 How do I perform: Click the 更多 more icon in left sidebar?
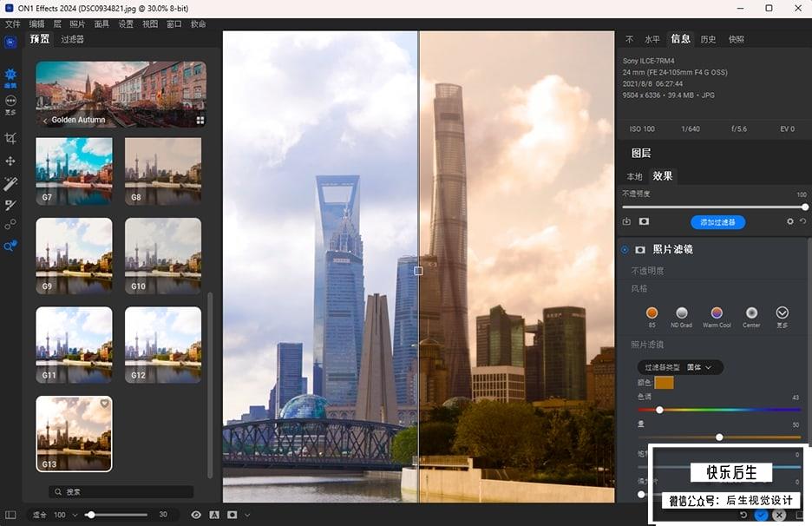(10, 104)
